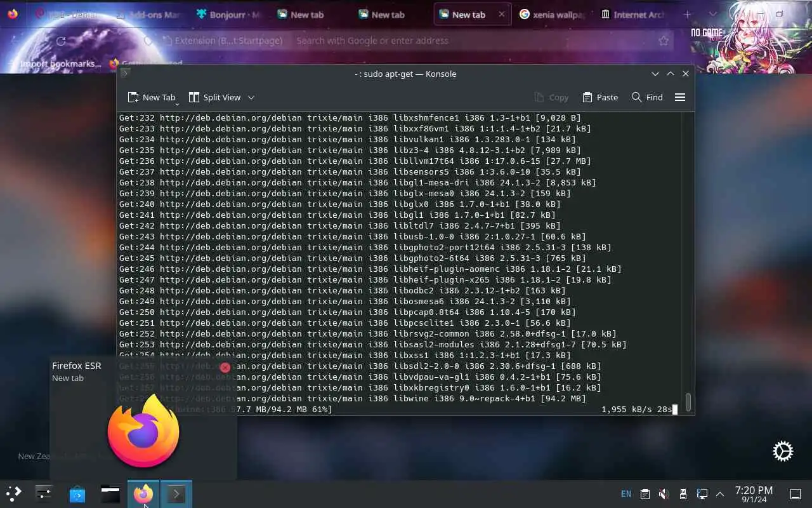
Task: Open the clipboard tray icon
Action: [x=645, y=494]
